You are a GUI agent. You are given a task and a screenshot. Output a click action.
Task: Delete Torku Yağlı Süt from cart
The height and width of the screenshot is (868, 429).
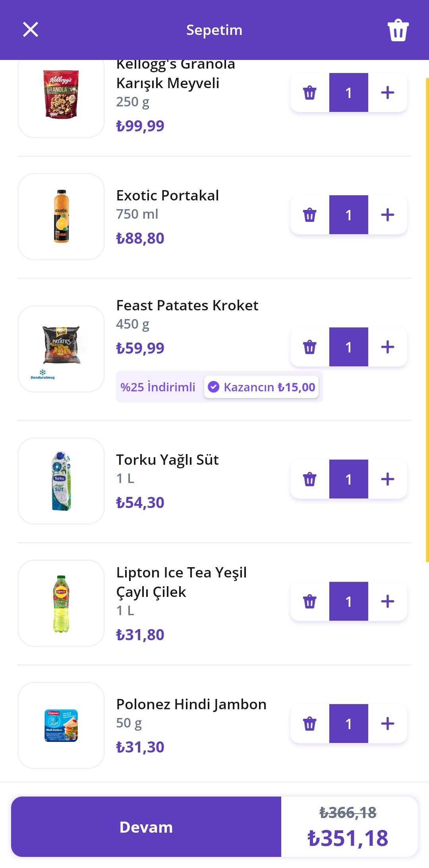pyautogui.click(x=310, y=479)
